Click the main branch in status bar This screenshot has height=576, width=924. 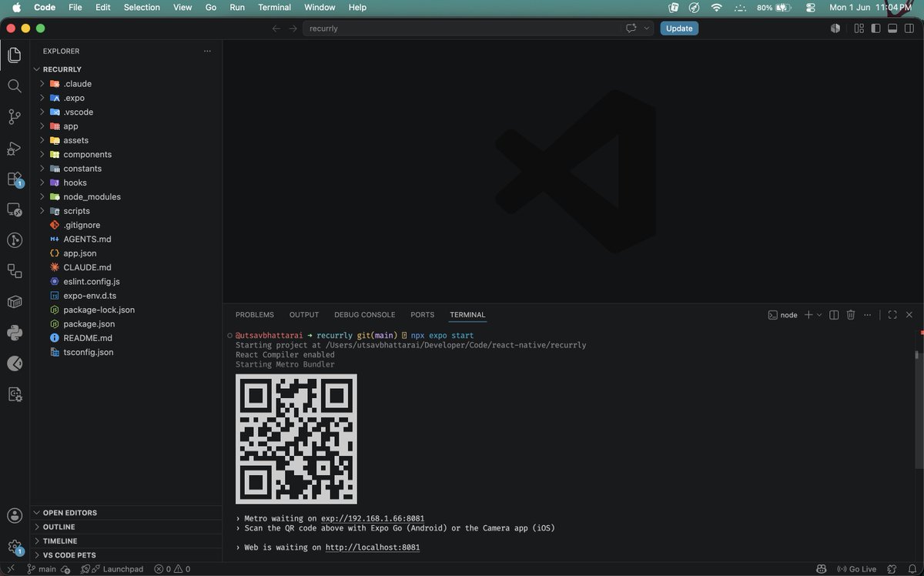coord(42,569)
